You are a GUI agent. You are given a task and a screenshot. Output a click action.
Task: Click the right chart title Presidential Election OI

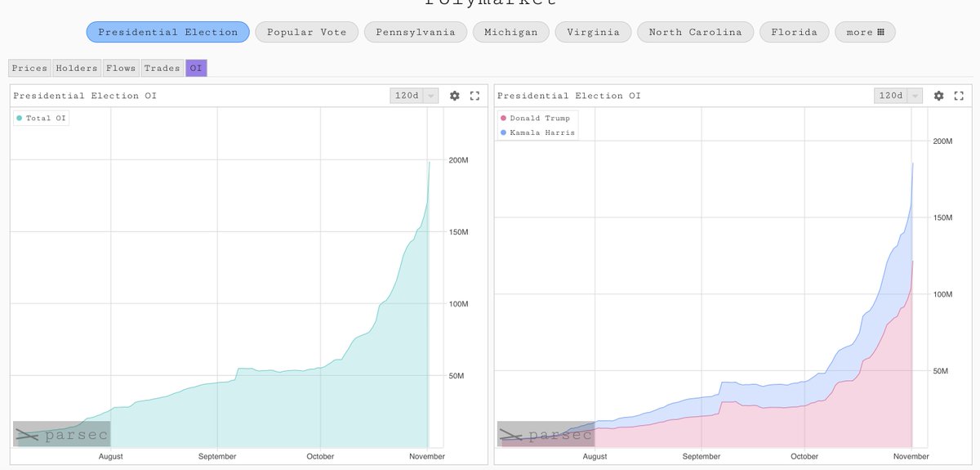coord(569,96)
